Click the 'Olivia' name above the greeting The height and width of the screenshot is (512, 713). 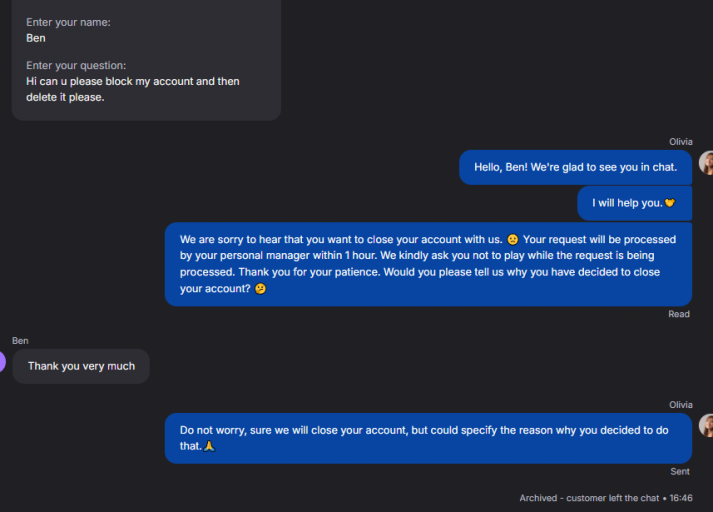(680, 142)
